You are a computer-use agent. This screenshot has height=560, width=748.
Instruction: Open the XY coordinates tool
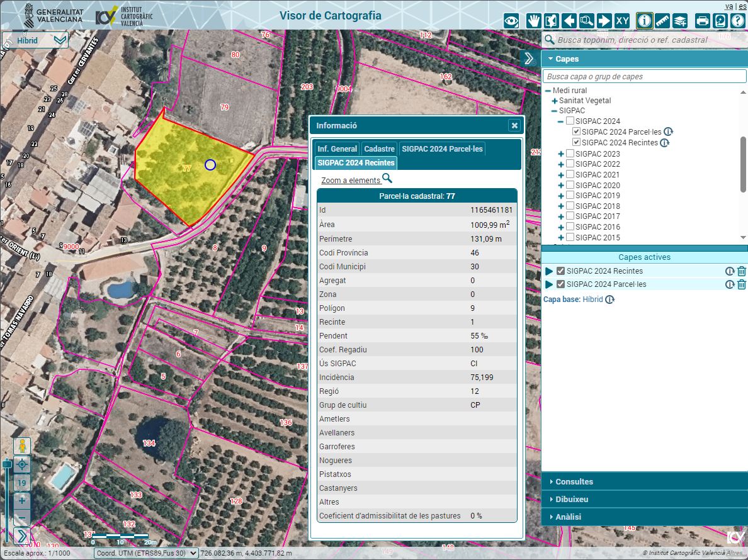click(x=622, y=21)
